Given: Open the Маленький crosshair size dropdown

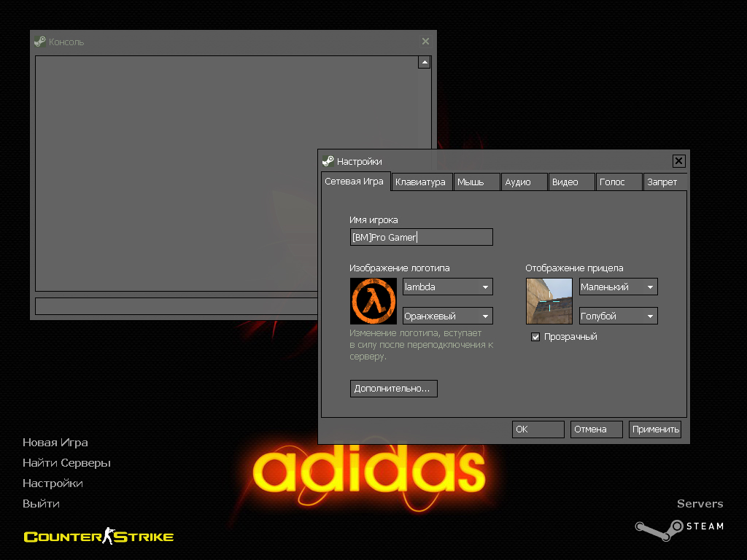Looking at the screenshot, I should [x=618, y=287].
